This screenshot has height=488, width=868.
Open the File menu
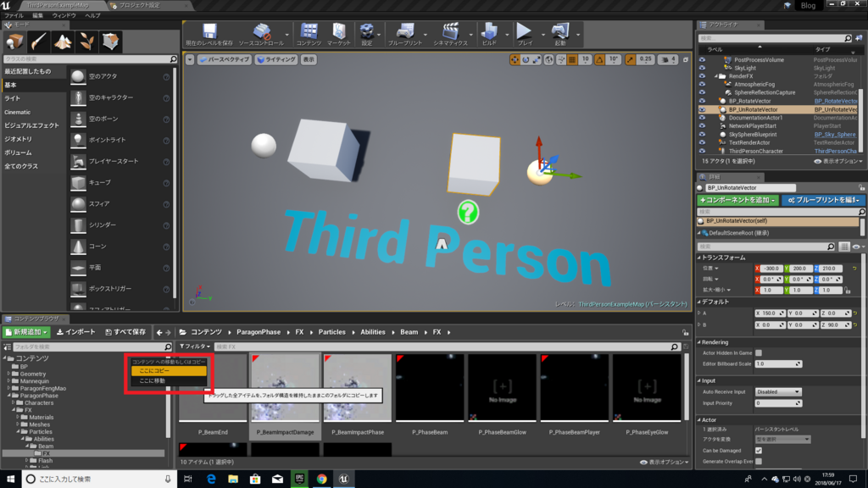click(14, 15)
